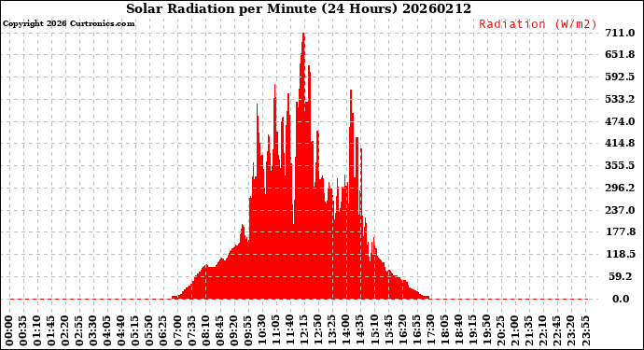
Task: Click the 12:50 time axis label
Action: click(317, 331)
